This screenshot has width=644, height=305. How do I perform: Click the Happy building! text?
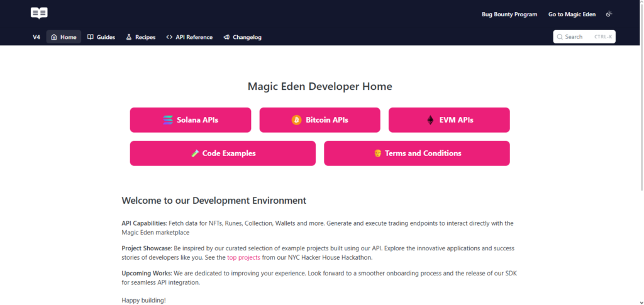144,301
